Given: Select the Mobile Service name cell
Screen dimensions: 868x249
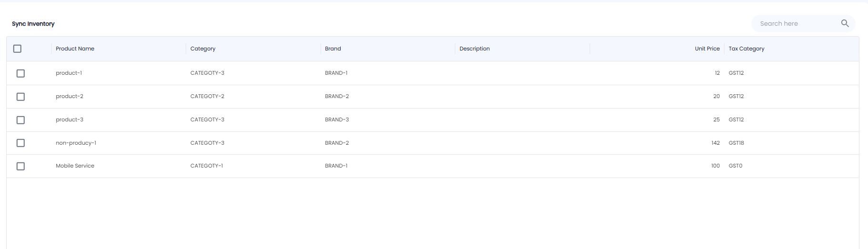Looking at the screenshot, I should (75, 166).
